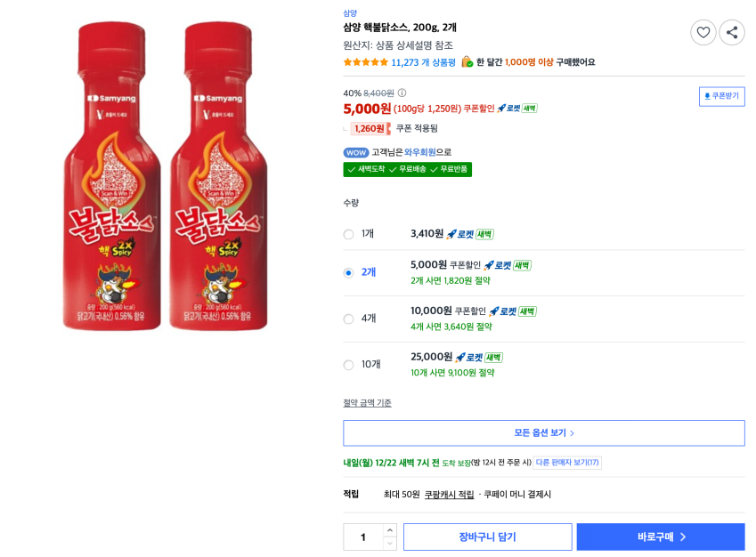The image size is (756, 557).
Task: Open the 11,273개 상품평 reviews link
Action: tap(423, 62)
